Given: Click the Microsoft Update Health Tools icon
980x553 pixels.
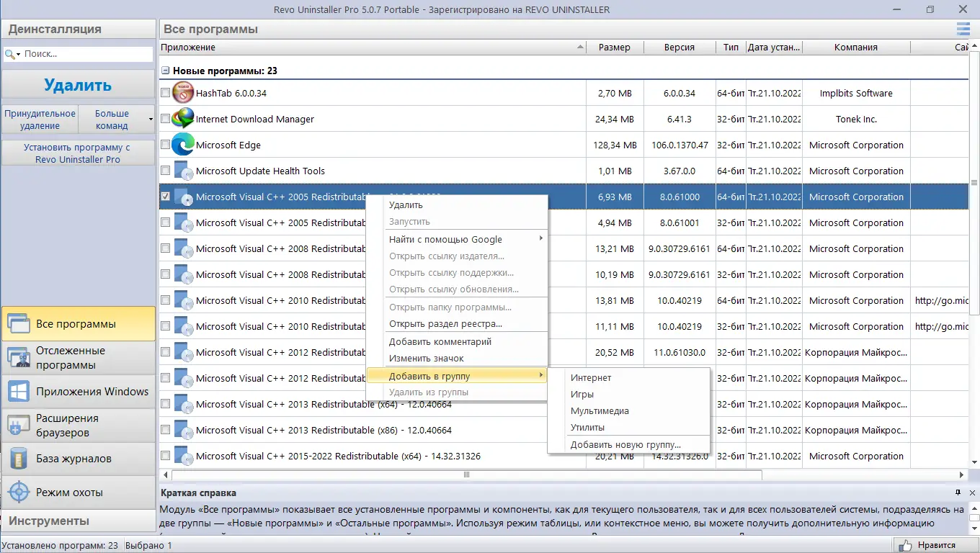Looking at the screenshot, I should (x=184, y=171).
